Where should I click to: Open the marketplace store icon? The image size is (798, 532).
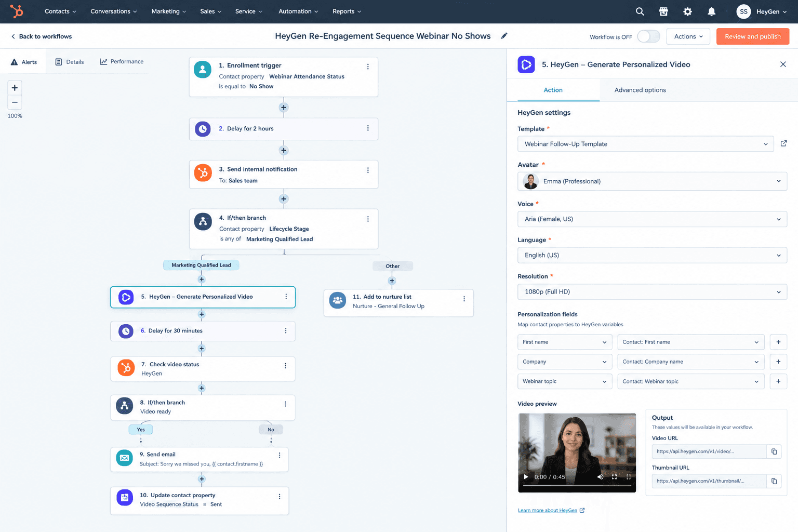663,11
